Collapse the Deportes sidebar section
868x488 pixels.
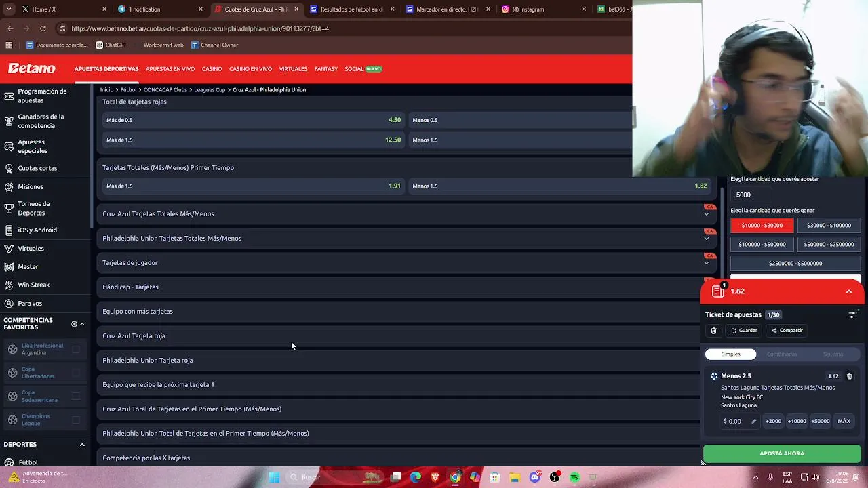(x=82, y=445)
